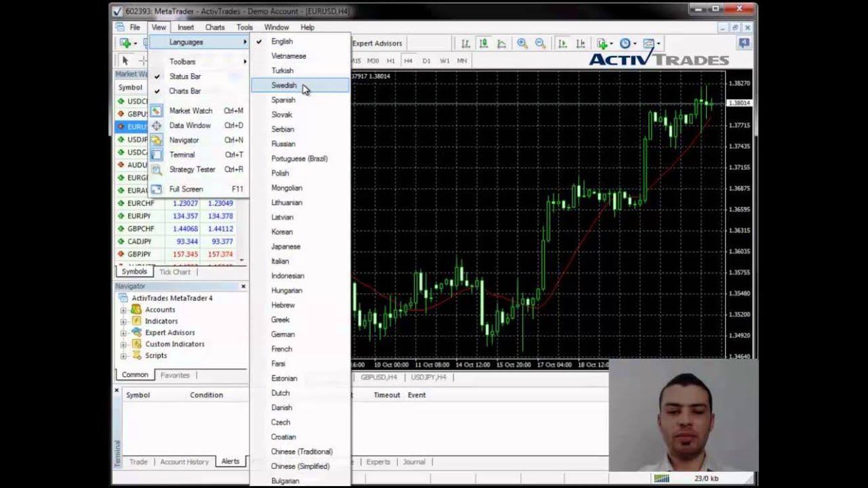Switch to the Favorites tab in Navigator

(175, 375)
